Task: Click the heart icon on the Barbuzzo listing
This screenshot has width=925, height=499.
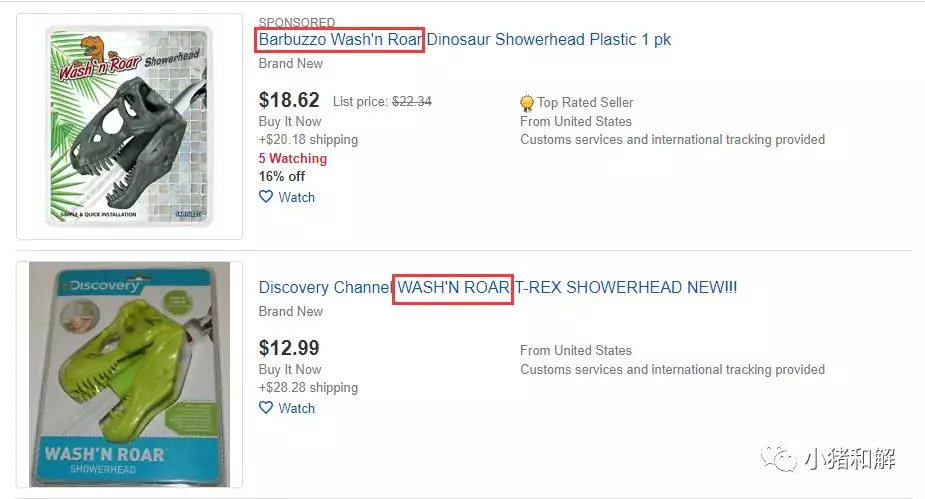Action: pos(266,197)
